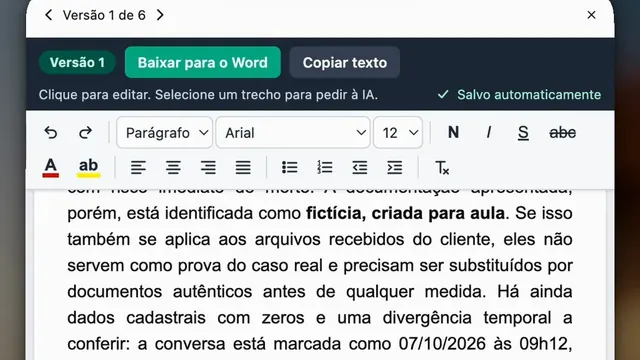Click the 'Versão 1 de 6' label

pos(104,16)
